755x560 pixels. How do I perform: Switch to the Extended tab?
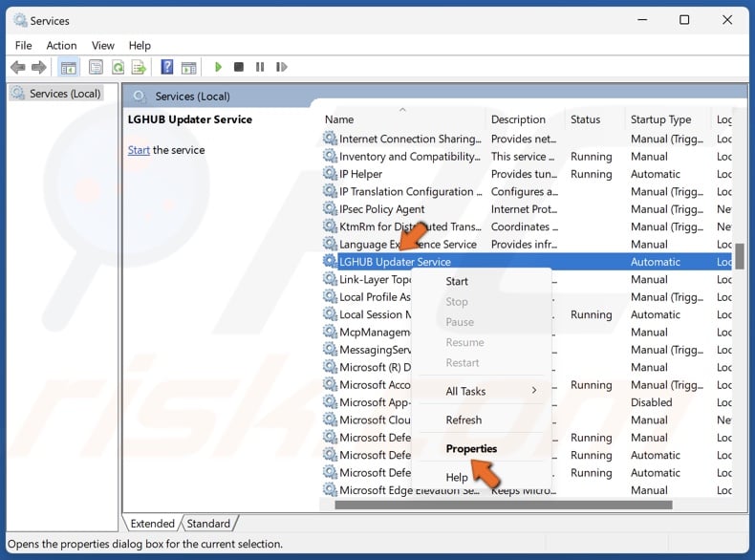click(152, 524)
